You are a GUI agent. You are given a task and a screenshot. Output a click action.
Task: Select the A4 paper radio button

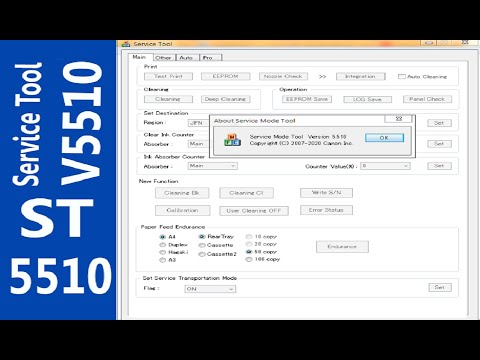click(163, 237)
